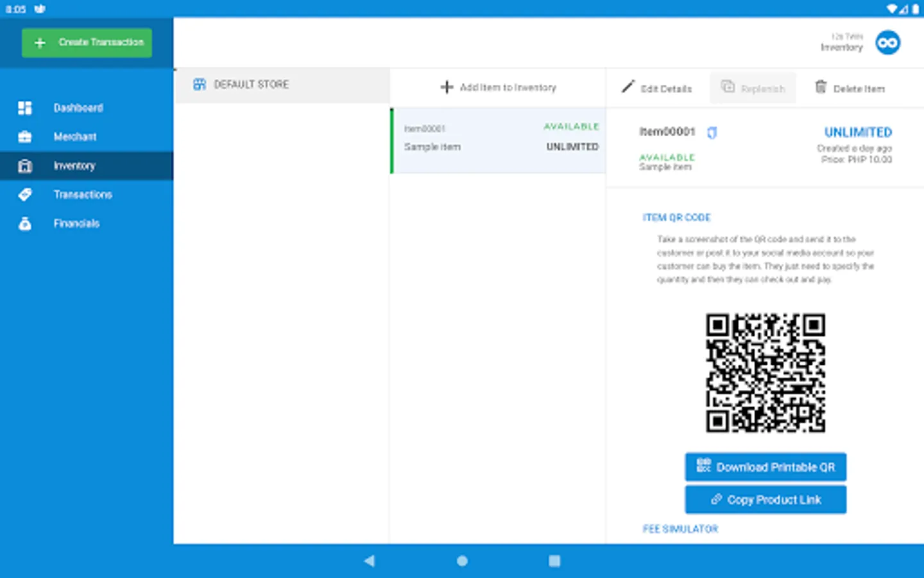Click the notification icon beside clock
Viewport: 924px width, 578px height.
point(40,9)
